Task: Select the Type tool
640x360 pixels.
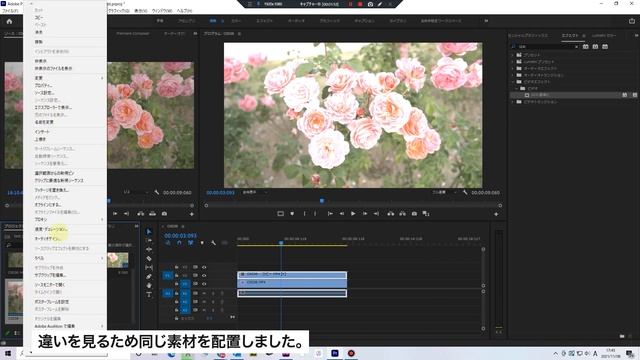Action: 149,294
